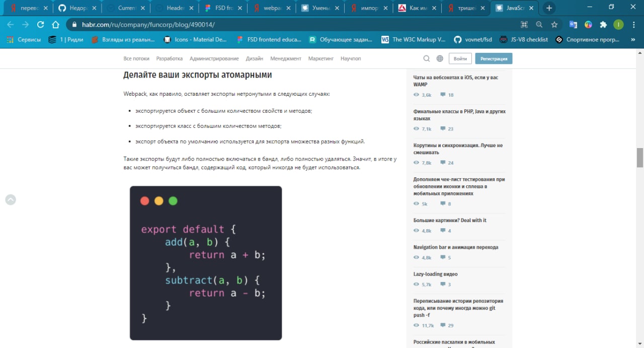The width and height of the screenshot is (644, 348).
Task: Open The W3C Markup V... bookmark
Action: (414, 39)
